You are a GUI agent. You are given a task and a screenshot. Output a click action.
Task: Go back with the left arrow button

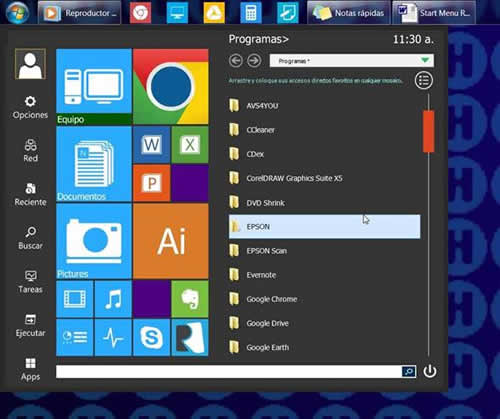point(236,61)
